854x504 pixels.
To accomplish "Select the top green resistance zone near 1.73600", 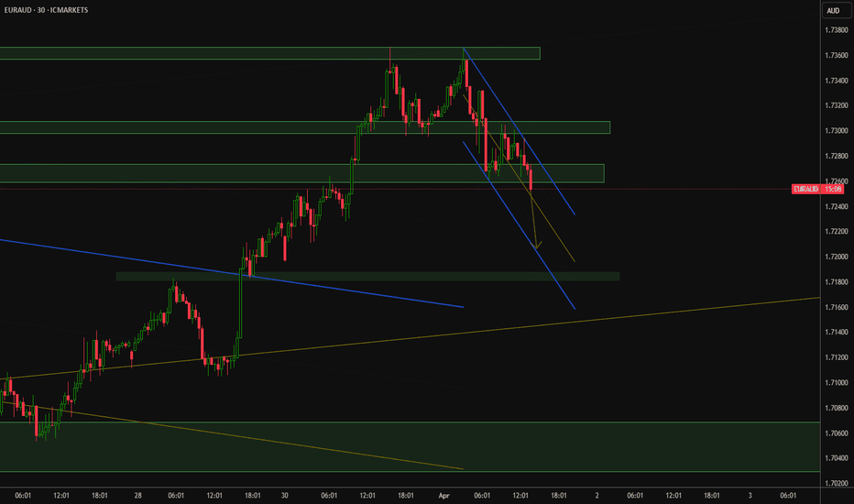I will [269, 53].
